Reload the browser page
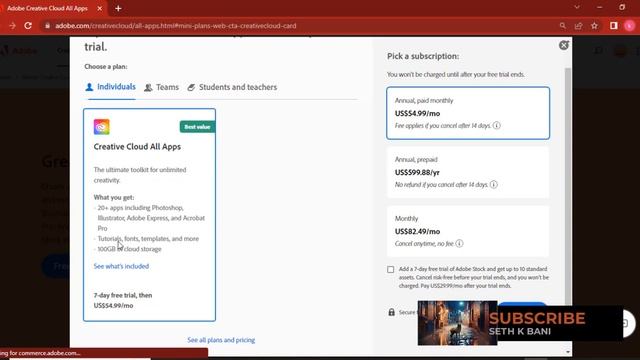640x360 pixels. [28, 26]
